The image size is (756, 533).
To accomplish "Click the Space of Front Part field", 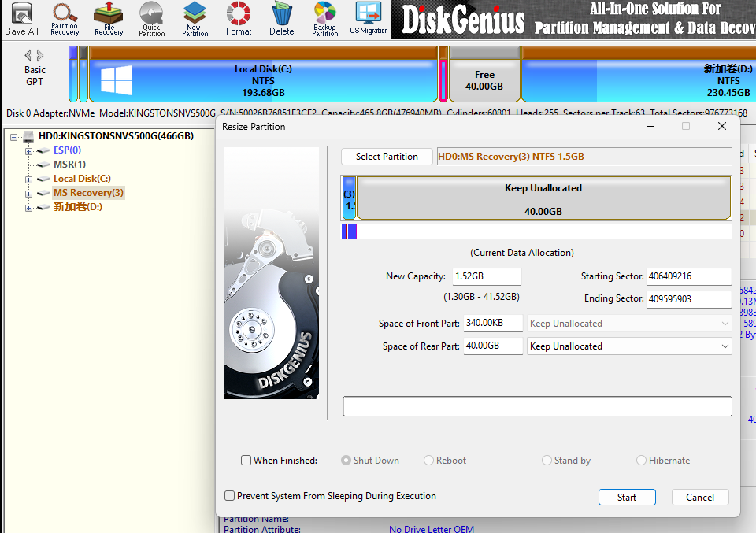I will (x=493, y=323).
